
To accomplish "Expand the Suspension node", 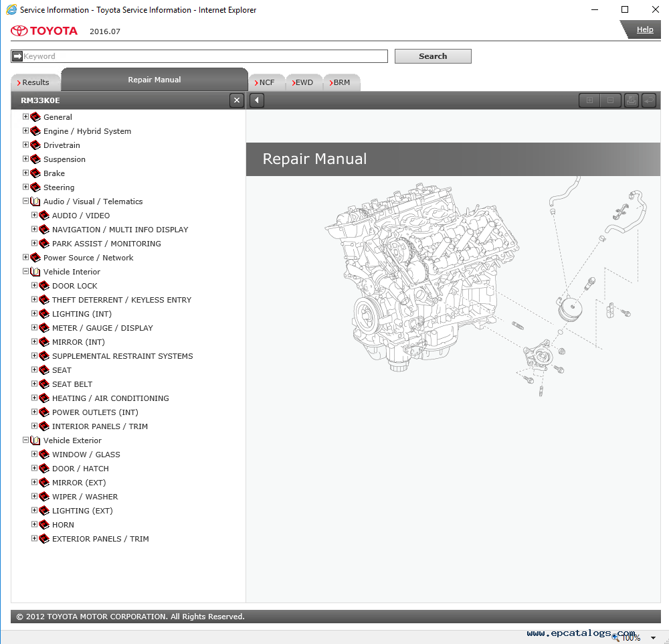I will [25, 159].
